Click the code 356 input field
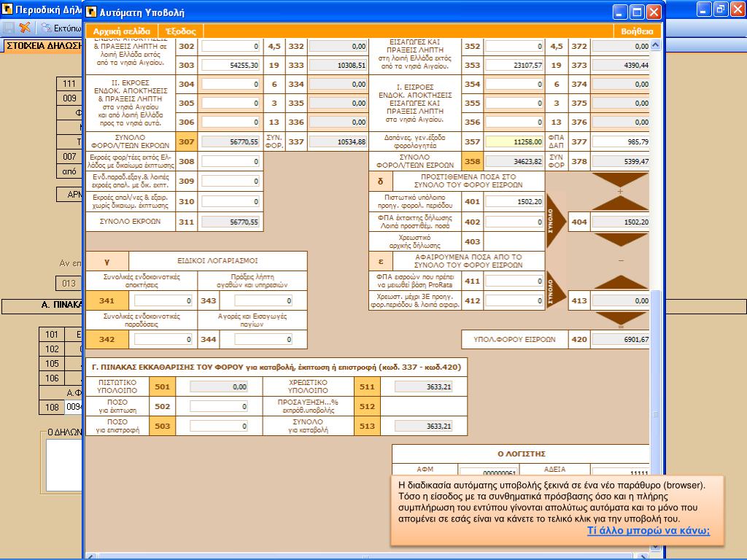This screenshot has width=747, height=560. (x=514, y=122)
